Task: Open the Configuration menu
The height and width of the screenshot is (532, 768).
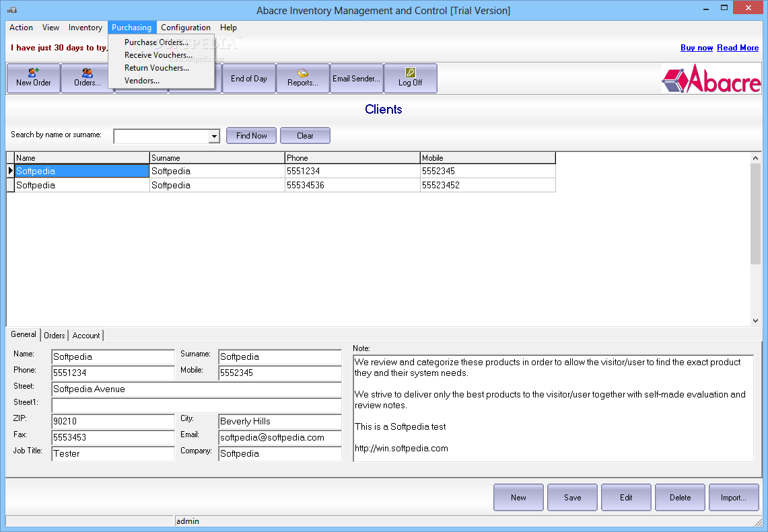Action: click(186, 28)
